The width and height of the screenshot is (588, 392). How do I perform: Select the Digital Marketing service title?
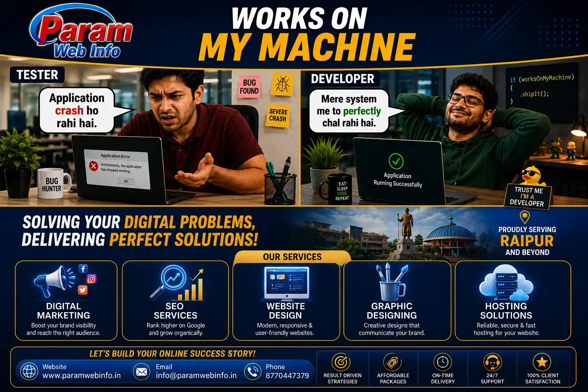[64, 311]
